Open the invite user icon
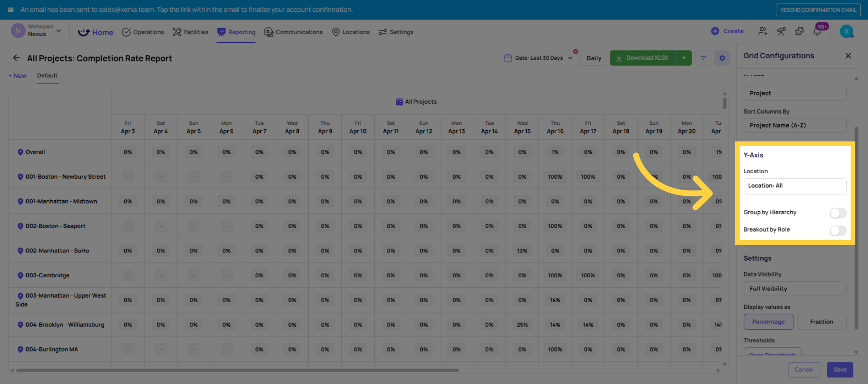868x384 pixels. (x=763, y=31)
